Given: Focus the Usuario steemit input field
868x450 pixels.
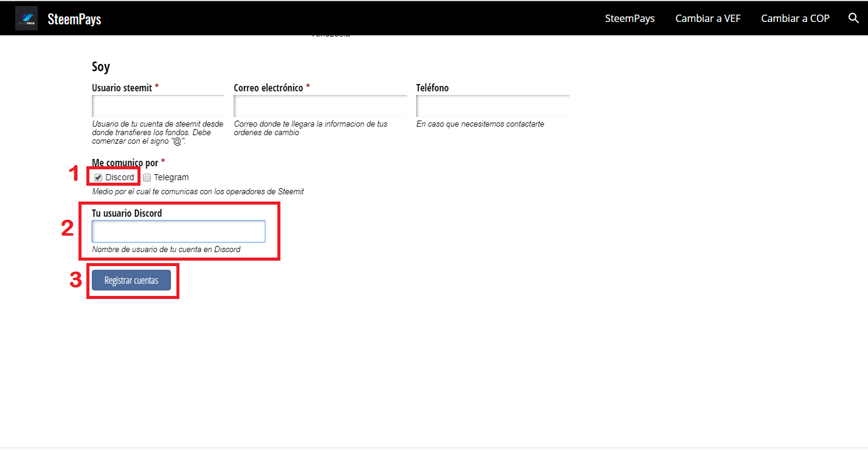Looking at the screenshot, I should pos(158,106).
